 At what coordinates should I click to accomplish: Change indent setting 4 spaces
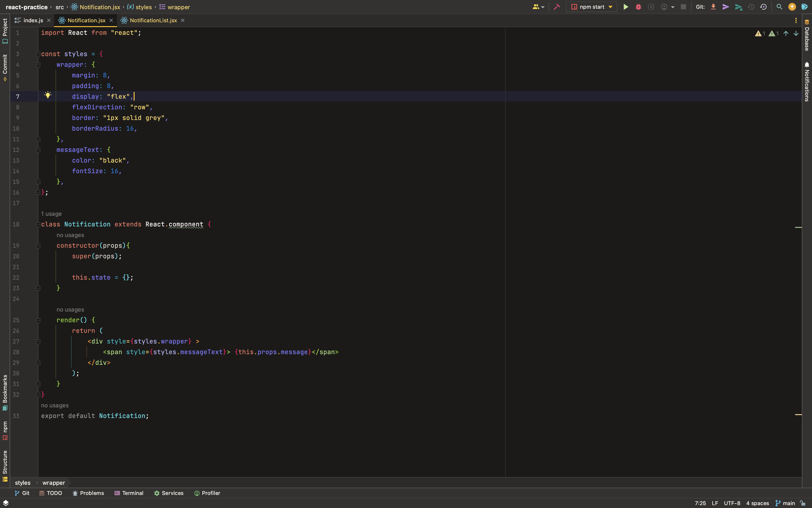(x=757, y=503)
